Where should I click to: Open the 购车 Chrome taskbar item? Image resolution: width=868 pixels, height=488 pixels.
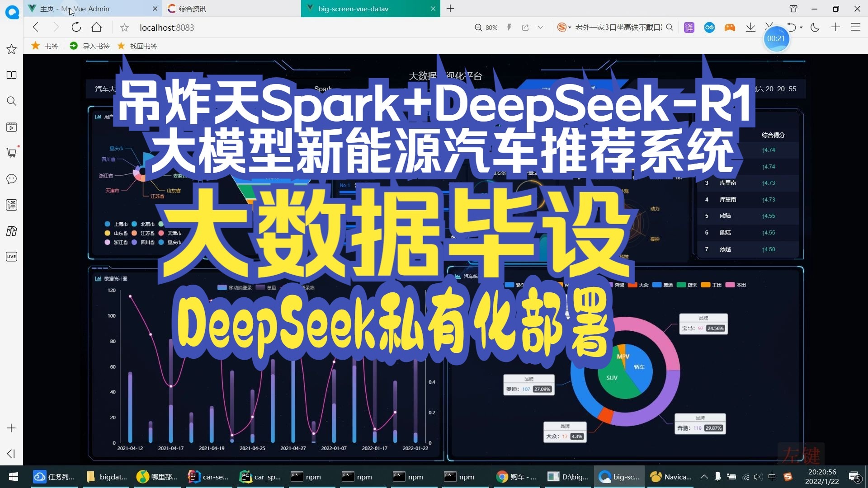pyautogui.click(x=516, y=477)
